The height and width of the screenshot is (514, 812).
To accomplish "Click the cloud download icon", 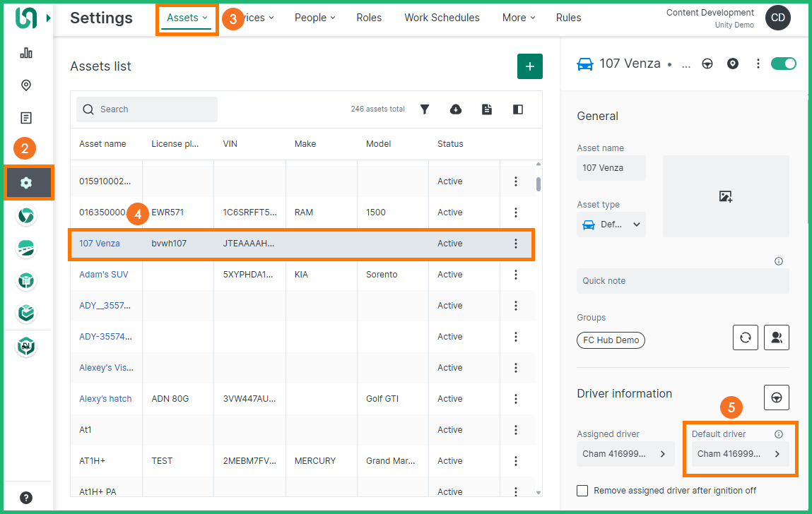I will tap(456, 109).
